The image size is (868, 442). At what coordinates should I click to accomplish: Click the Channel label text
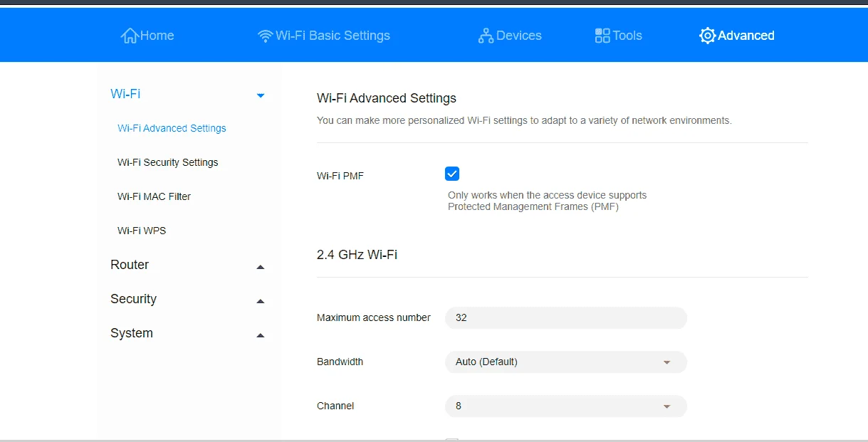click(335, 406)
